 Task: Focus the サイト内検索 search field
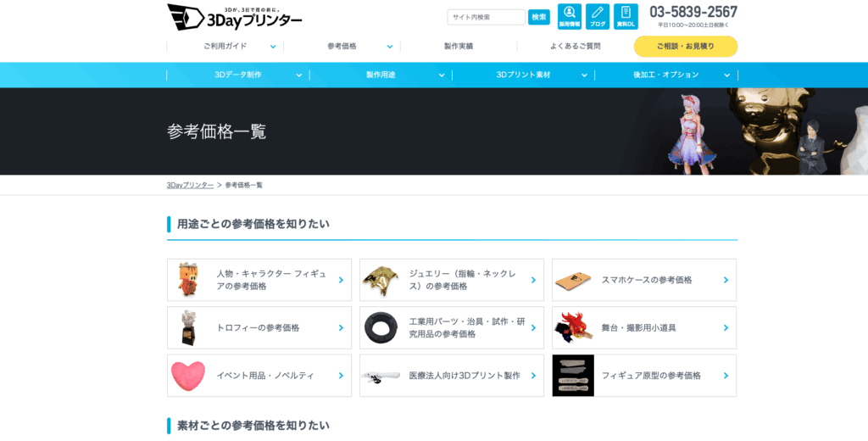pyautogui.click(x=486, y=17)
